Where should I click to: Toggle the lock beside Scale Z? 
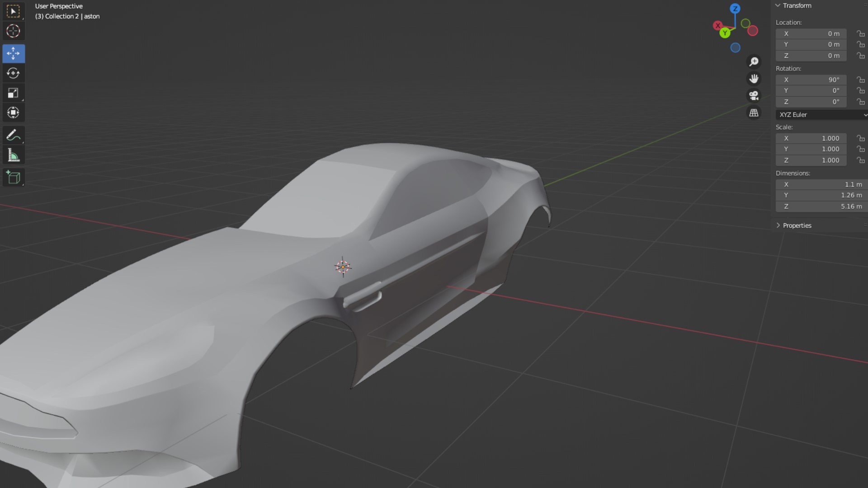[x=860, y=160]
